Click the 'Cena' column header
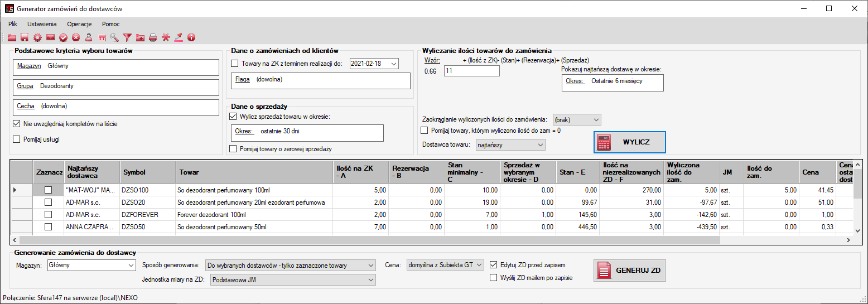 coord(817,172)
